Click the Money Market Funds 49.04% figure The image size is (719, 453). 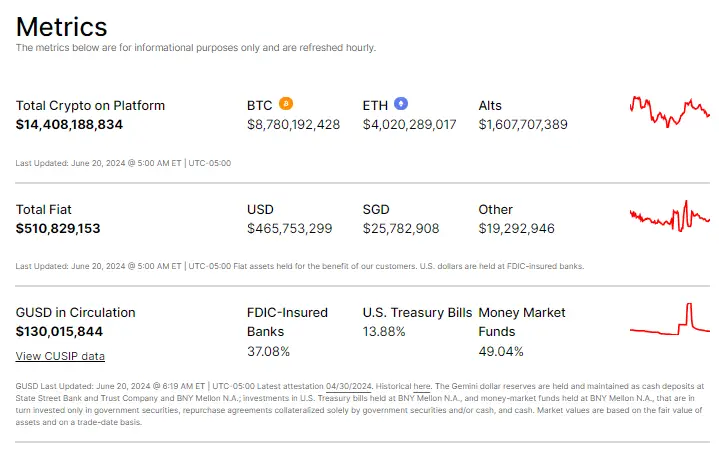501,352
